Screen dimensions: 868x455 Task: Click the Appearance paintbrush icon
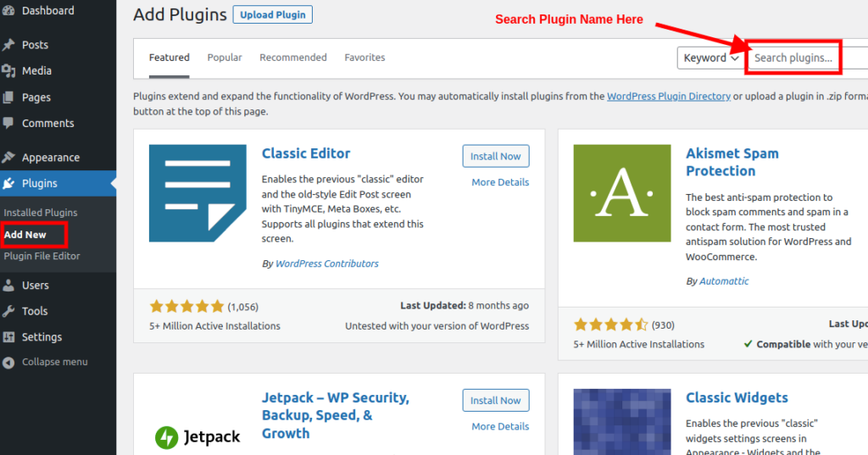[8, 158]
